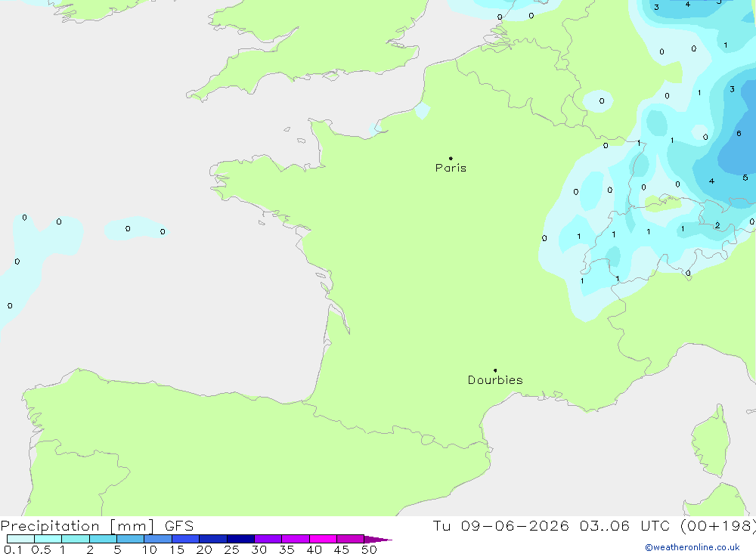Click the Dourbies location marker dot
Image resolution: width=756 pixels, height=554 pixels.
pyautogui.click(x=495, y=370)
